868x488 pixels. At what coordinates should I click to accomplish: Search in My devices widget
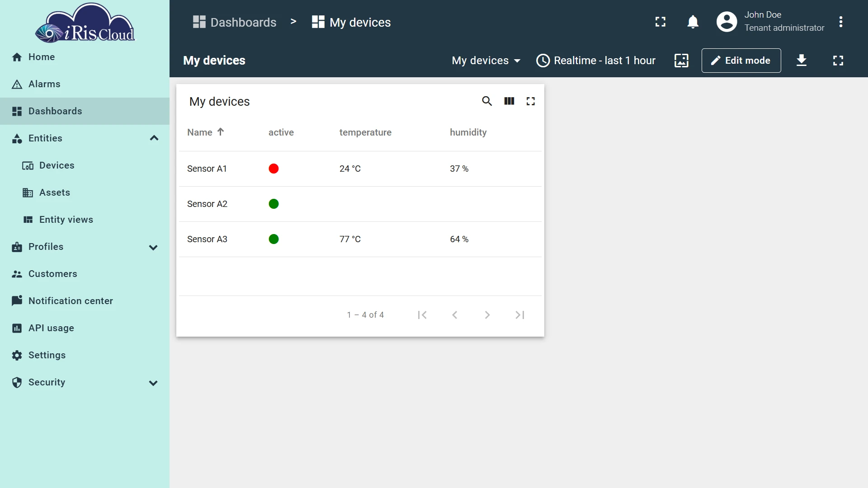point(487,101)
